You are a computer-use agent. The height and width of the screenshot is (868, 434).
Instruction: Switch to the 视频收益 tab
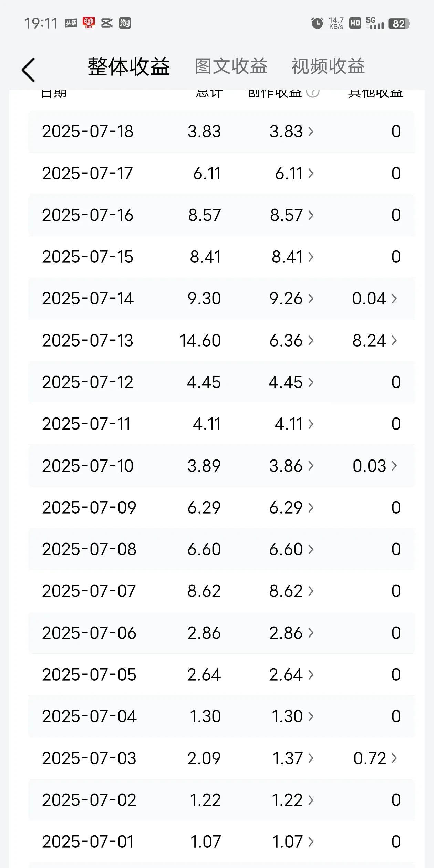pyautogui.click(x=328, y=66)
